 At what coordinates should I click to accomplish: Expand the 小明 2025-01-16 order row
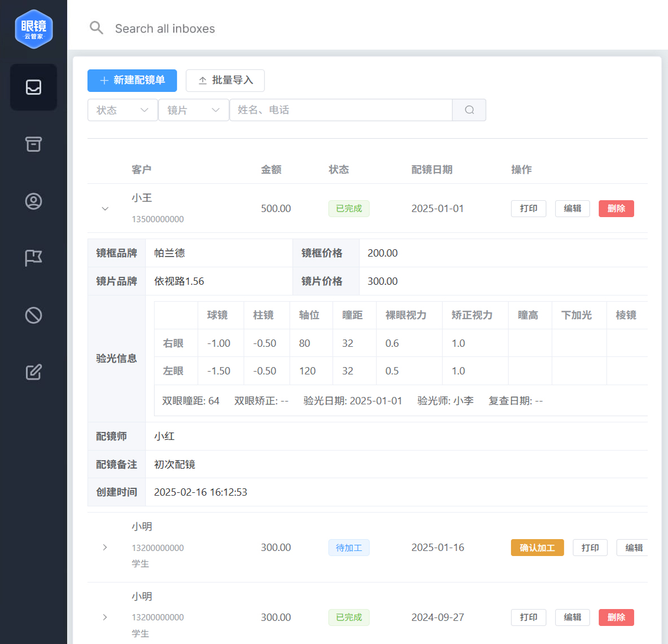point(105,548)
